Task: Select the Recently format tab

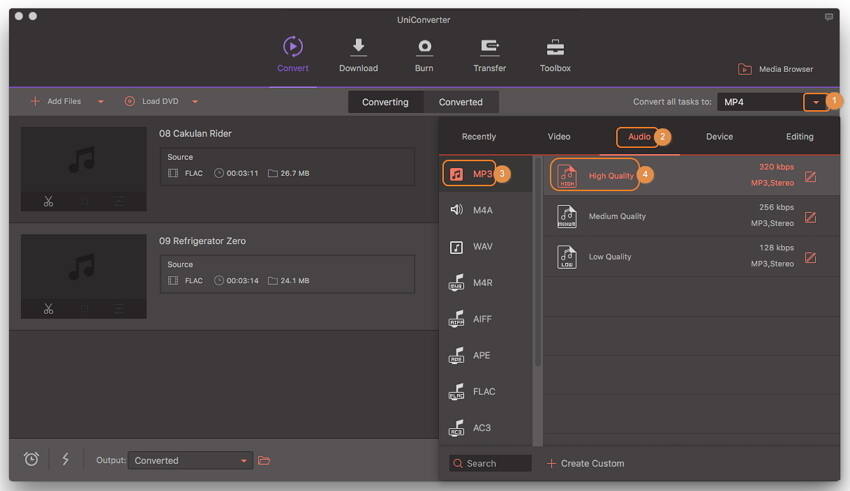Action: click(x=479, y=137)
